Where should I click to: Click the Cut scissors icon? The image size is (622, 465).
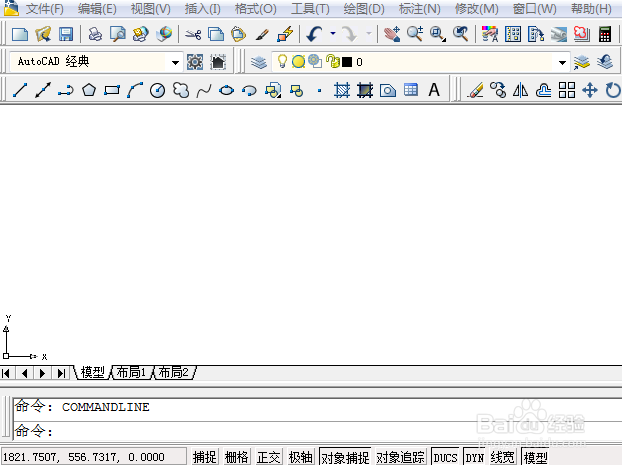[193, 35]
